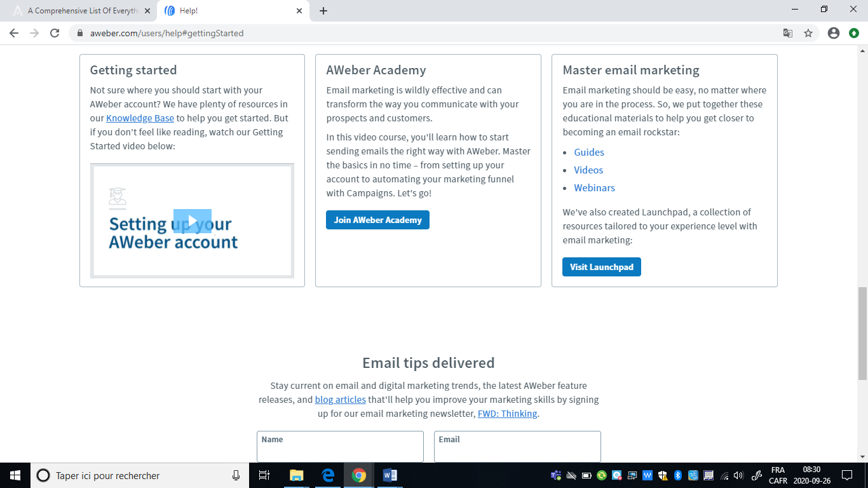Change the FRA CAFR keyboard language
This screenshot has width=868, height=488.
[778, 475]
